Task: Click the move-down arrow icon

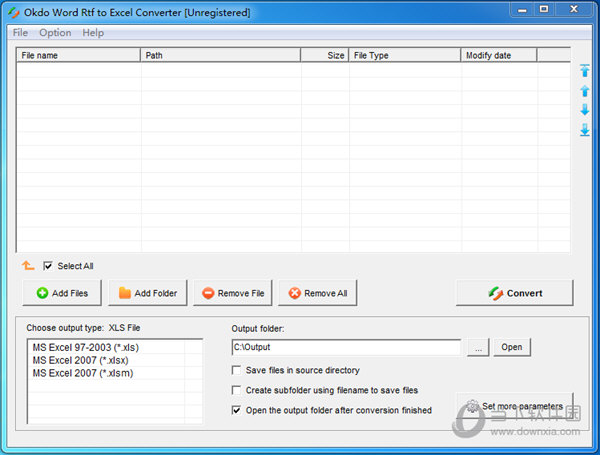Action: (x=584, y=109)
